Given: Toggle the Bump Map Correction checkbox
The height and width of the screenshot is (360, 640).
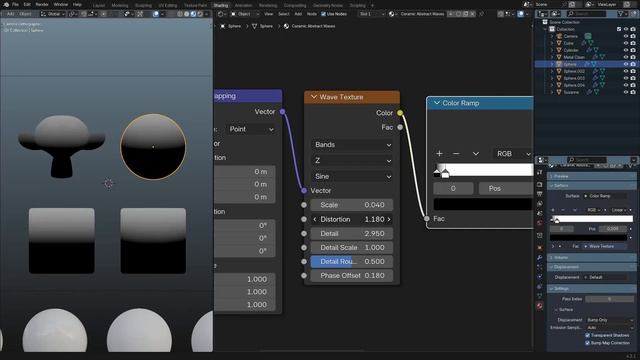Looking at the screenshot, I should pyautogui.click(x=588, y=343).
